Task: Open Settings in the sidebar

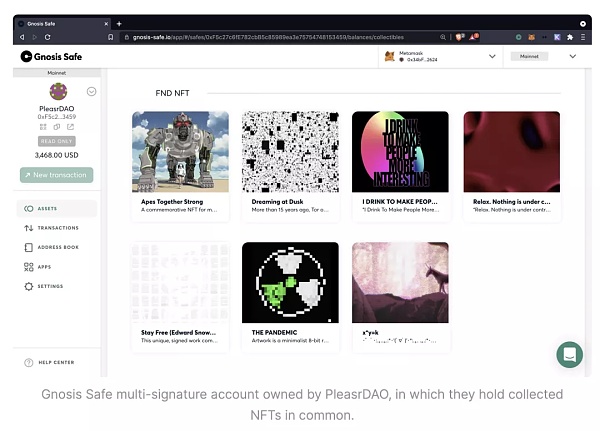Action: [50, 286]
